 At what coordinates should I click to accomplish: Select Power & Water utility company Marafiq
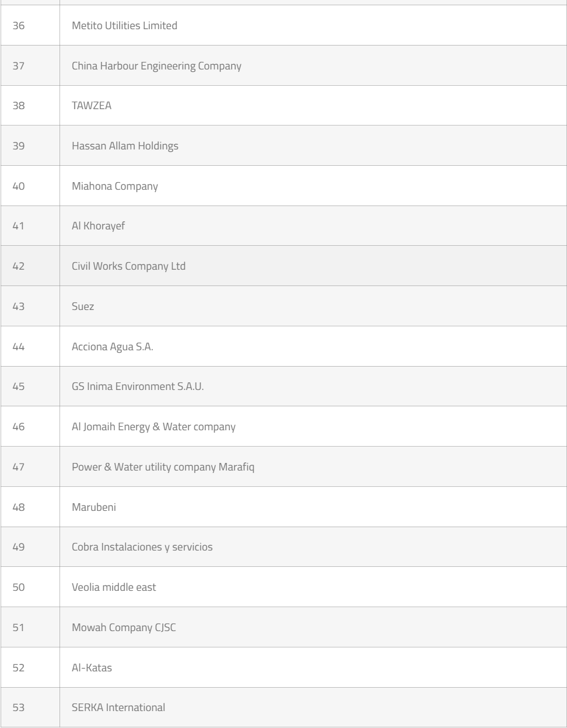(x=163, y=467)
